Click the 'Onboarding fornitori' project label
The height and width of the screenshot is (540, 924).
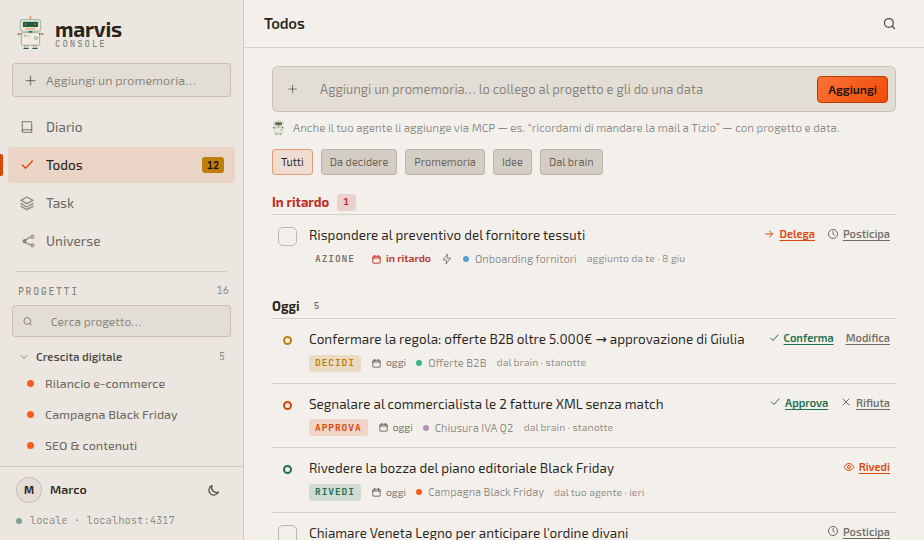coord(526,259)
